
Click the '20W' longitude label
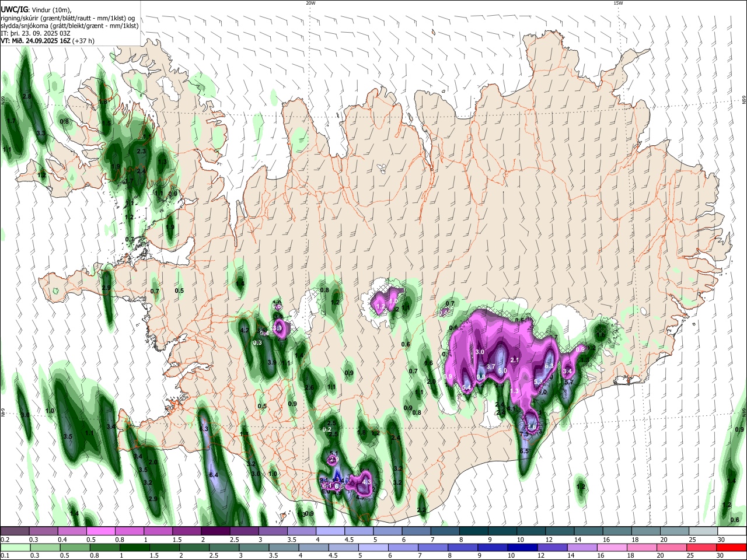coord(310,3)
